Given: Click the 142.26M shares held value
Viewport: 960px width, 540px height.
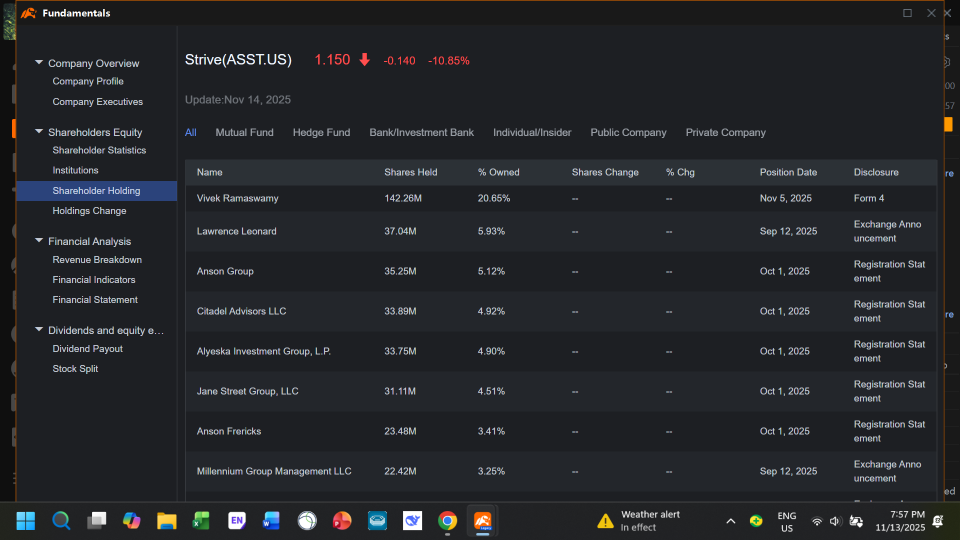Looking at the screenshot, I should click(x=403, y=198).
